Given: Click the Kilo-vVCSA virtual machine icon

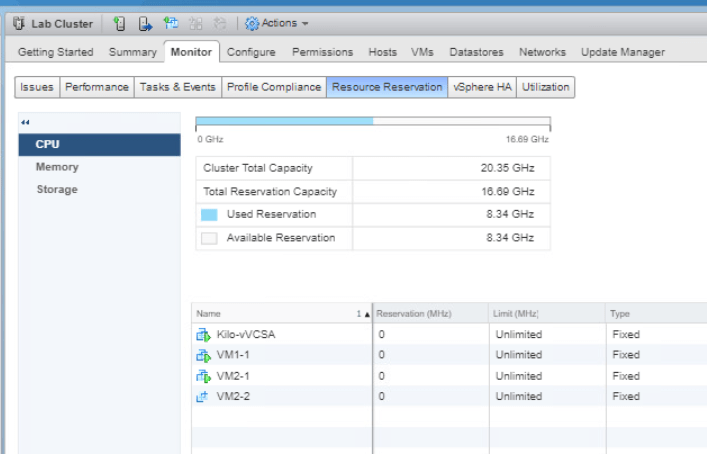Looking at the screenshot, I should (202, 335).
